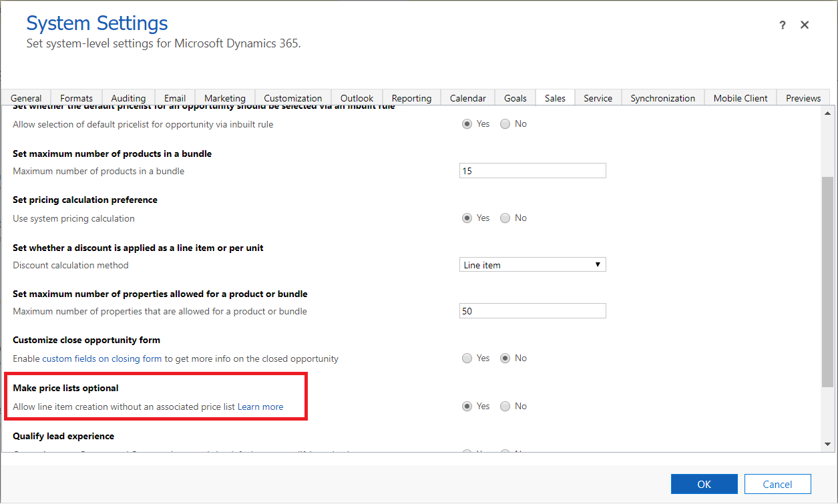Open the Learn more link for price lists
This screenshot has width=838, height=504.
[x=260, y=407]
